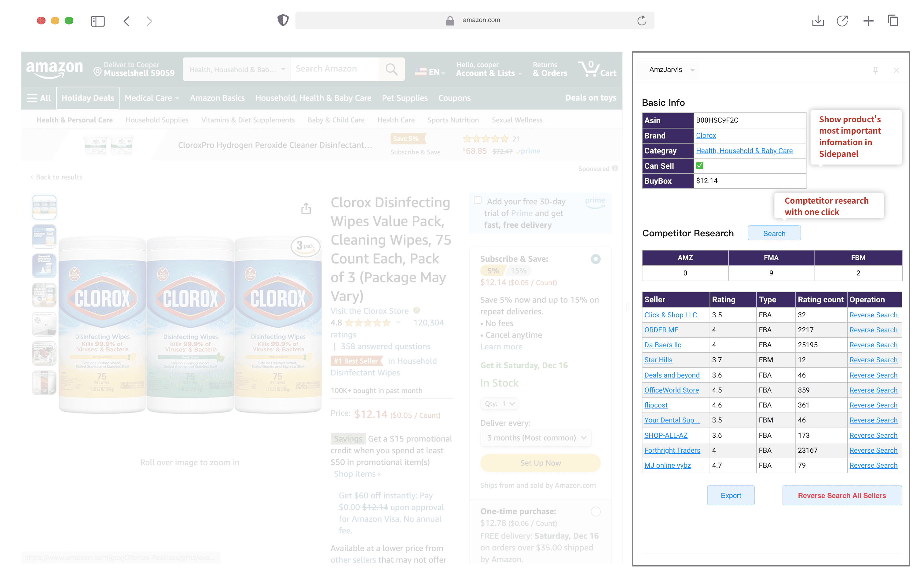Open the search category dropdown
Image resolution: width=924 pixels, height=579 pixels.
237,69
